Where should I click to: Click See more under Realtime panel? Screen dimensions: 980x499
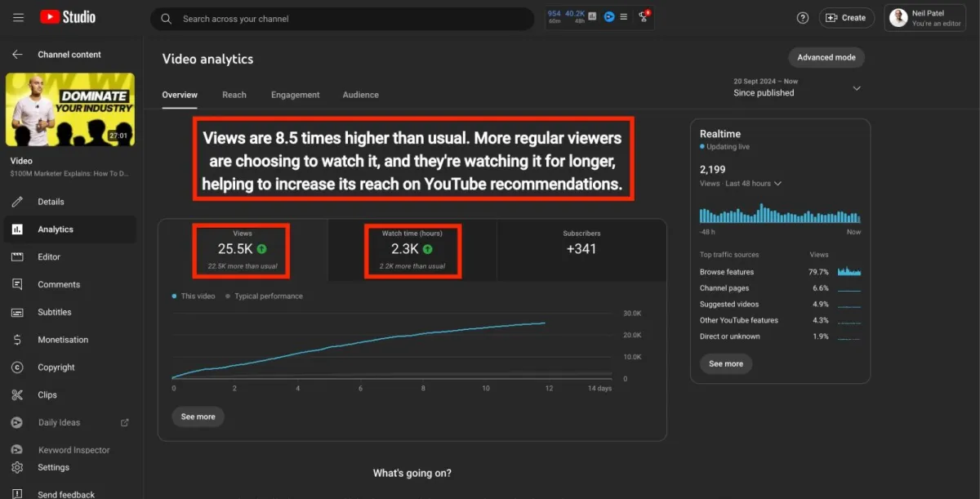click(725, 363)
